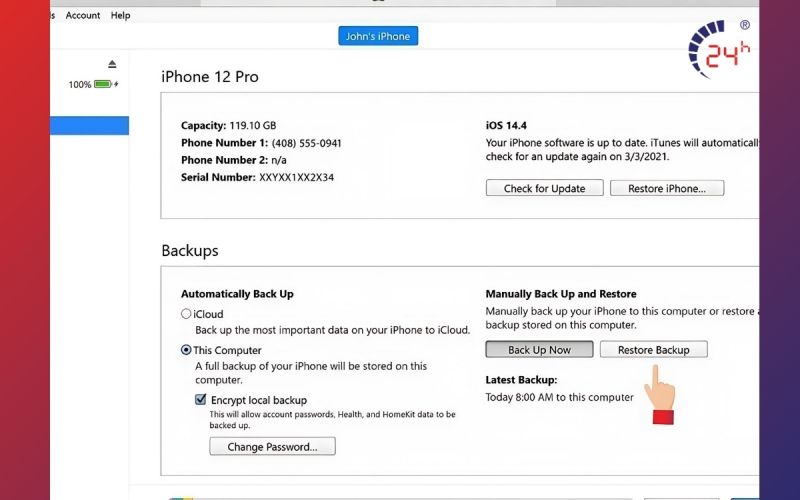
Task: Click the capacity value 119.10 GB
Action: (x=253, y=126)
